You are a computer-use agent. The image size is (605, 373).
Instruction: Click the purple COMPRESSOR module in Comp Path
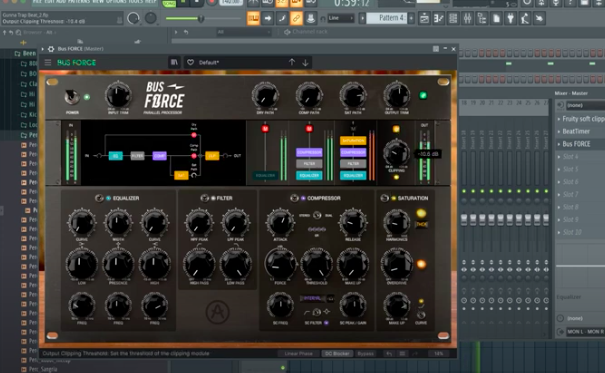tap(309, 152)
